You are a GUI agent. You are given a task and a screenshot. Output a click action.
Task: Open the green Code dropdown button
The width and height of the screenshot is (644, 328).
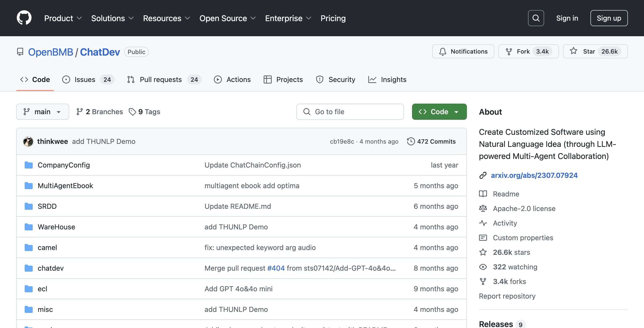(439, 112)
